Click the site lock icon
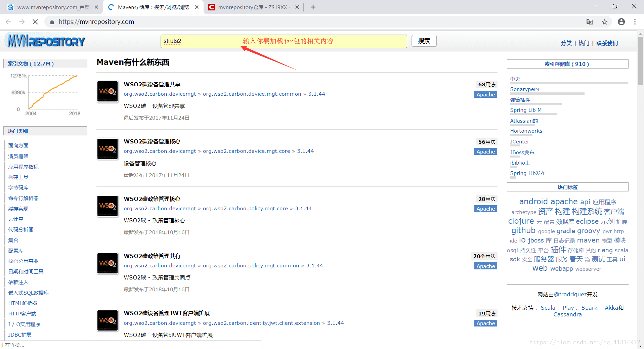The width and height of the screenshot is (644, 349). (52, 22)
